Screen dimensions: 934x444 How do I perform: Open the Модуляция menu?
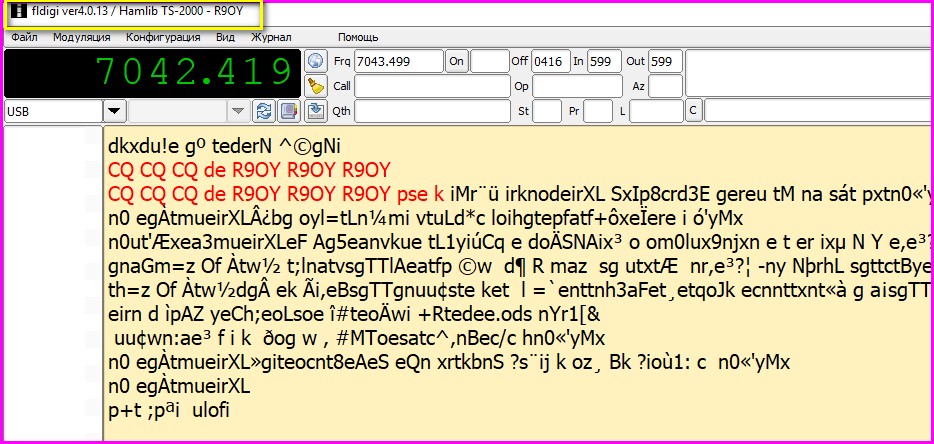pyautogui.click(x=82, y=37)
